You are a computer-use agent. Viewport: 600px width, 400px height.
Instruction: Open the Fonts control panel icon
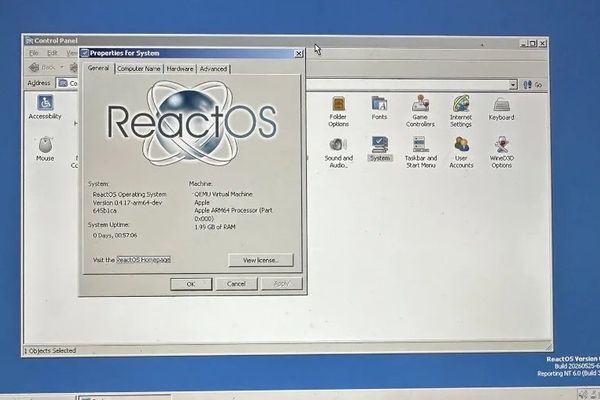[x=379, y=108]
